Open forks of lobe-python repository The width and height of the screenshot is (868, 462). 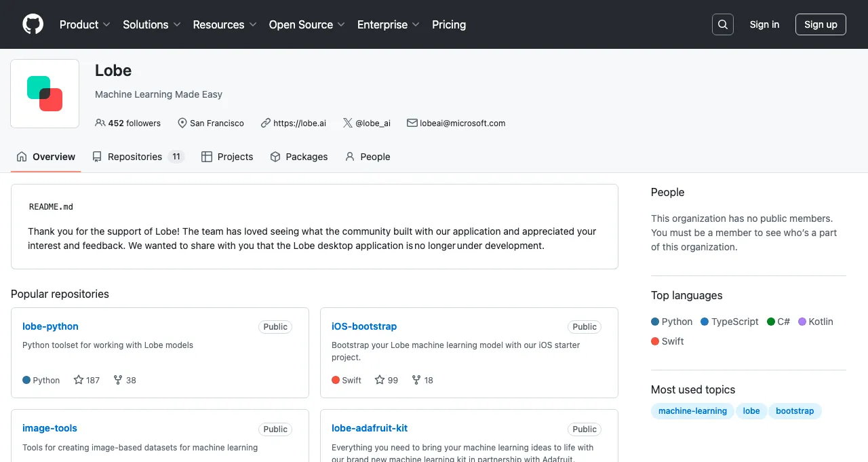point(125,380)
